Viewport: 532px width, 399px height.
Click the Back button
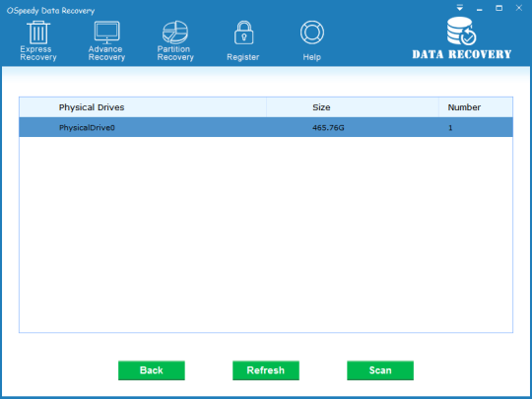(152, 370)
